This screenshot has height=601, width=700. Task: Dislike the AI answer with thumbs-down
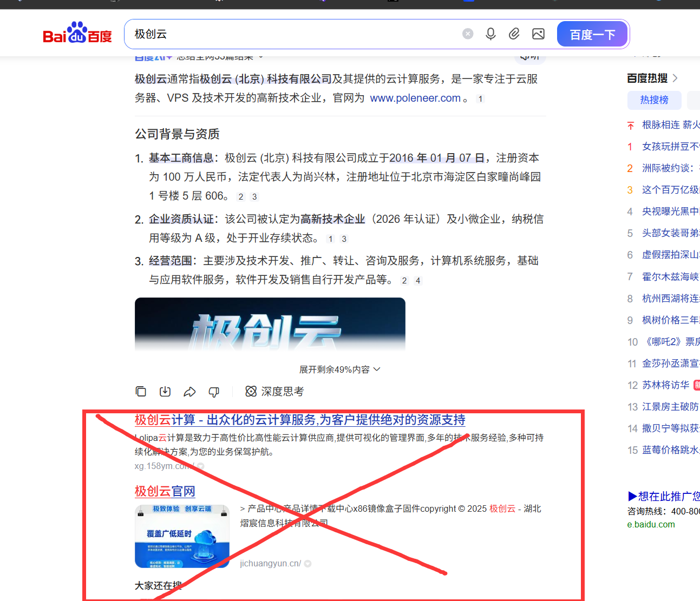[x=214, y=391]
